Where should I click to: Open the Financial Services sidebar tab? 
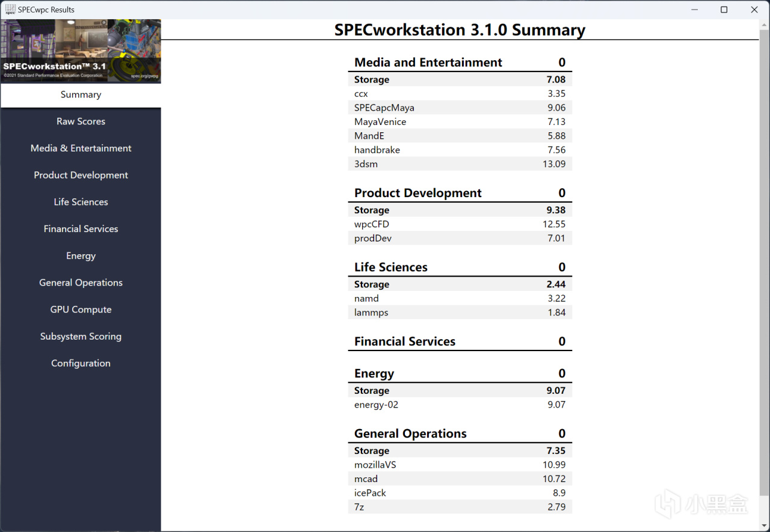click(81, 229)
